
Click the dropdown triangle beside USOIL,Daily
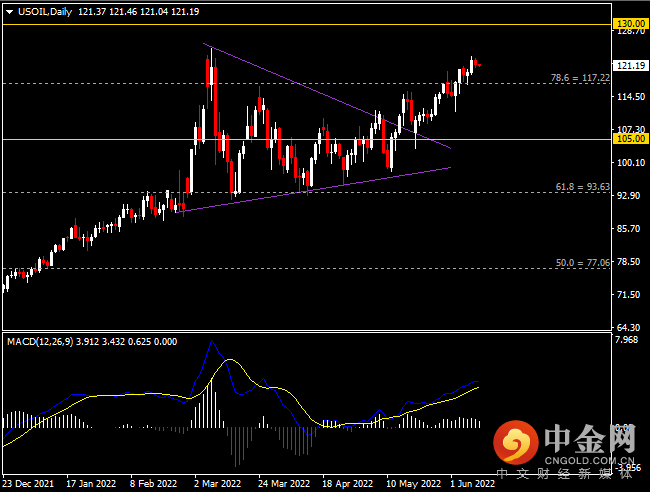pyautogui.click(x=10, y=12)
